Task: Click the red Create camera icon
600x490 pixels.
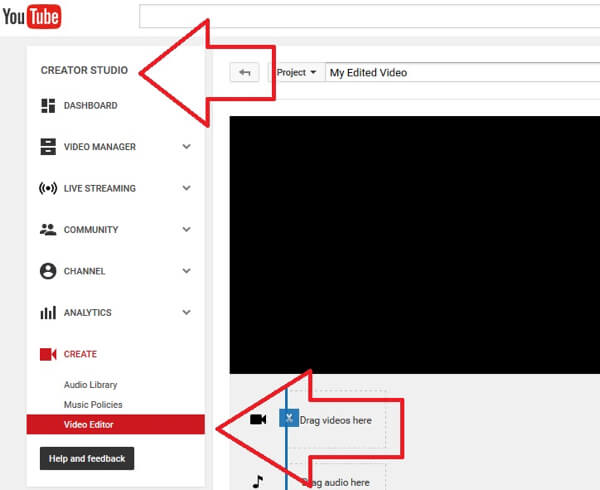Action: point(48,354)
